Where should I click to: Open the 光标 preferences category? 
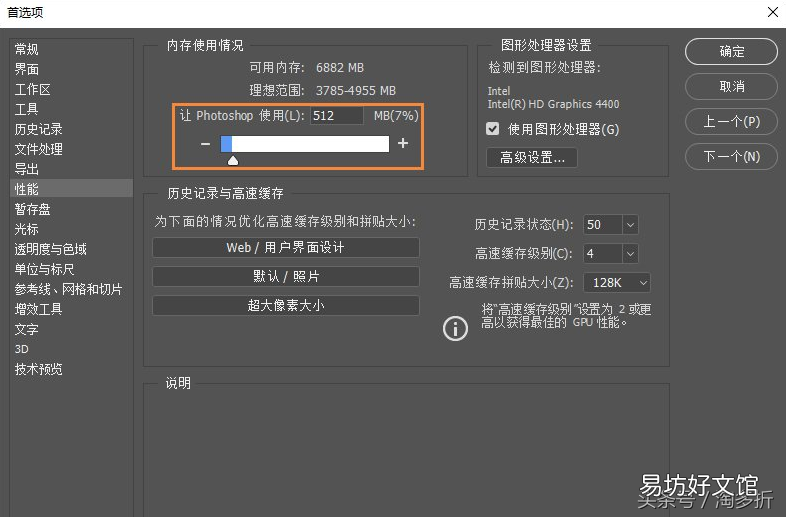(x=27, y=229)
